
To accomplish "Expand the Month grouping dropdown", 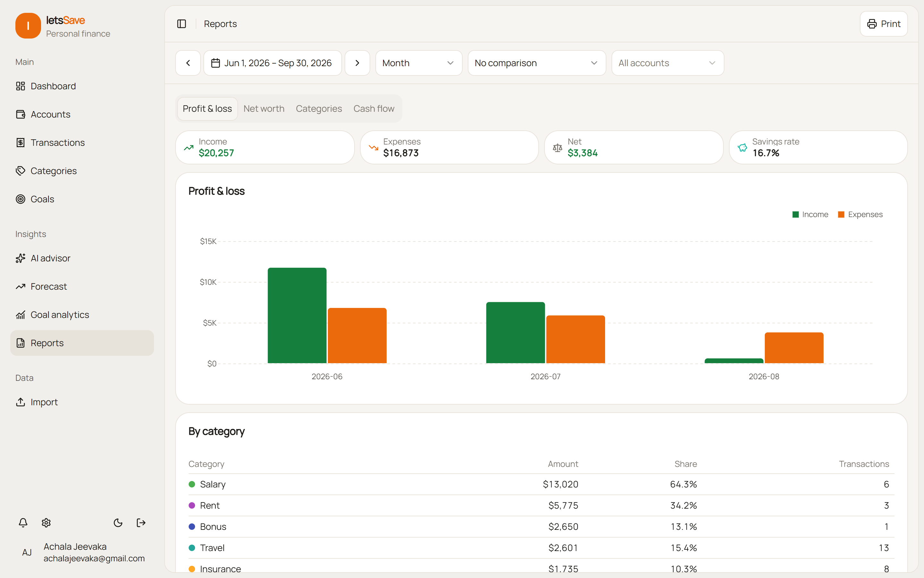I will [419, 63].
